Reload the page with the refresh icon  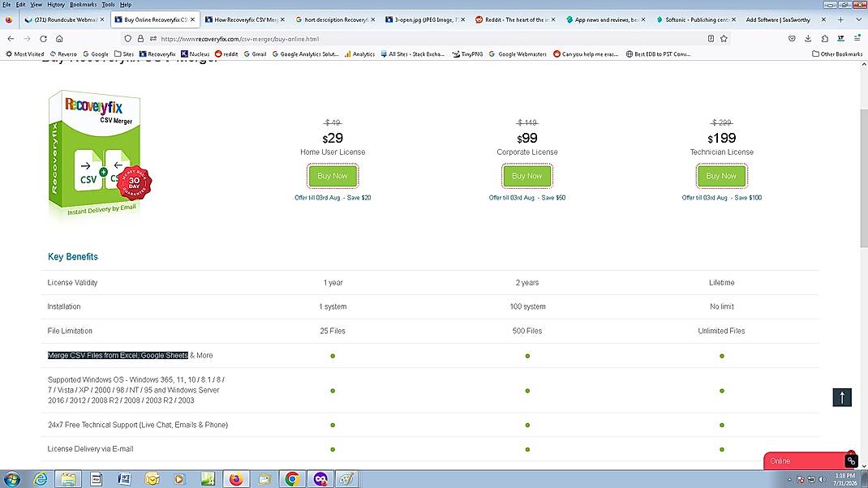coord(43,39)
